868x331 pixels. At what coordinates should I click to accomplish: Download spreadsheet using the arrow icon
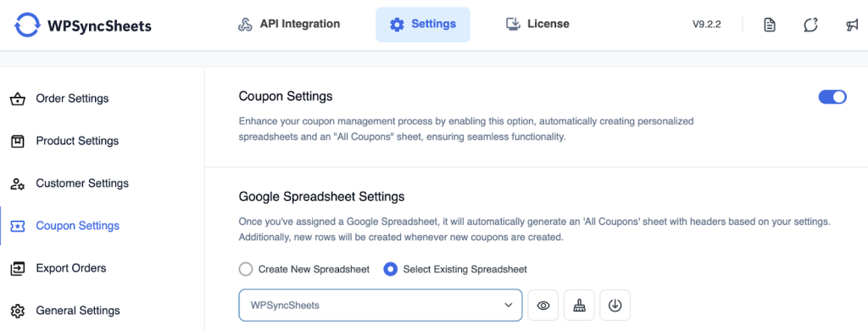tap(615, 305)
